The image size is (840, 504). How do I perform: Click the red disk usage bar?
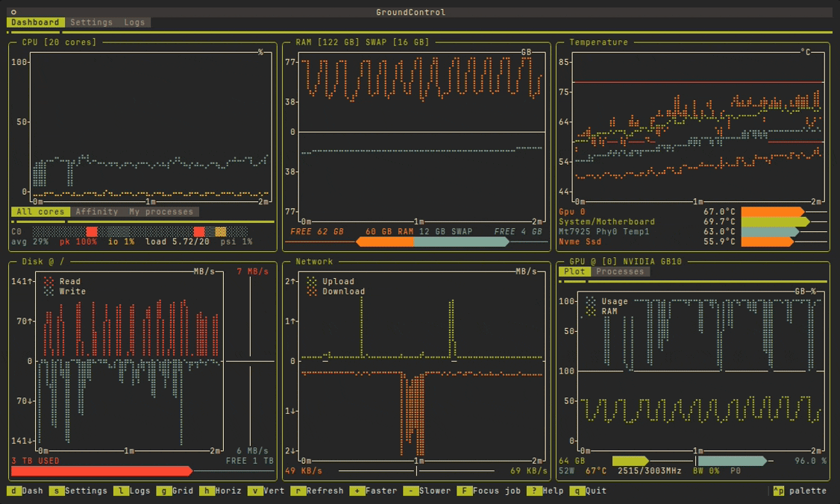click(x=101, y=470)
